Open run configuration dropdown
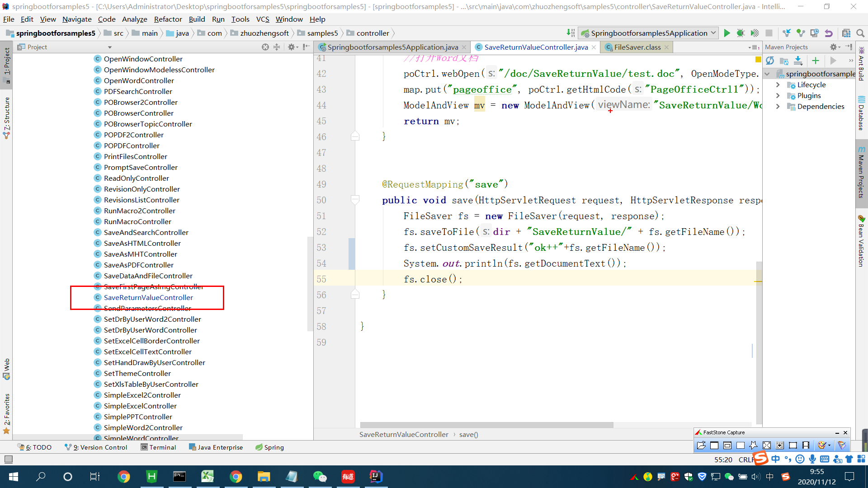Viewport: 868px width, 488px height. (713, 33)
